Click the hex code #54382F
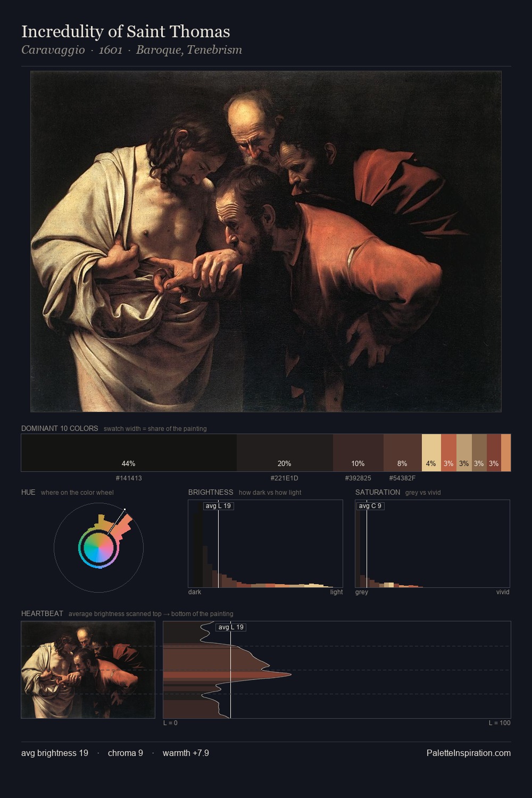The width and height of the screenshot is (532, 798). [x=402, y=478]
